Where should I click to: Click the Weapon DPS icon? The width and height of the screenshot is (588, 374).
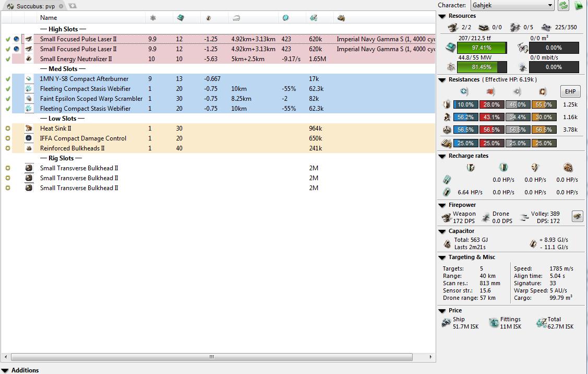(446, 217)
